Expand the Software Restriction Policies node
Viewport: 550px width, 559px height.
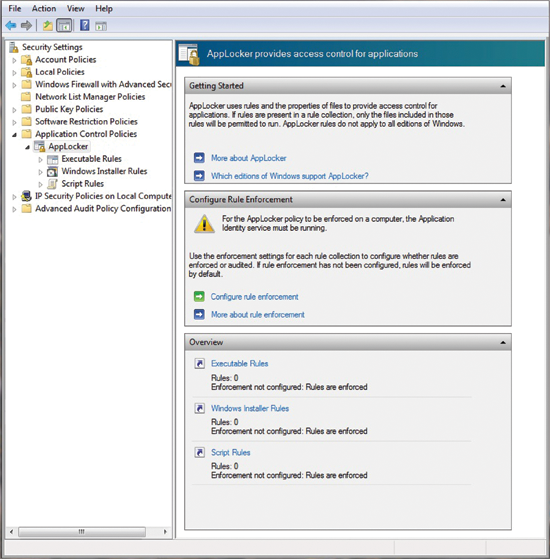[x=14, y=123]
